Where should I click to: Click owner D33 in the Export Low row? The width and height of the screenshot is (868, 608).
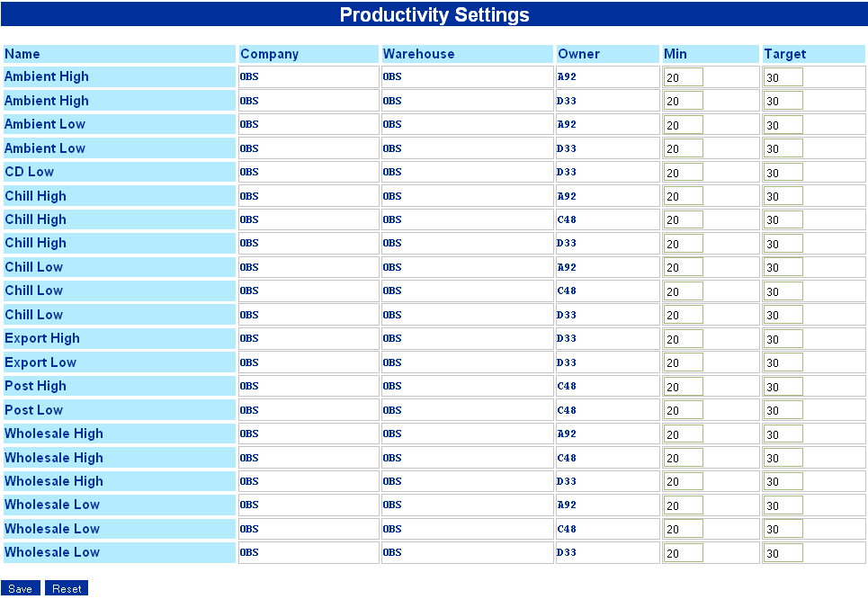(x=567, y=362)
